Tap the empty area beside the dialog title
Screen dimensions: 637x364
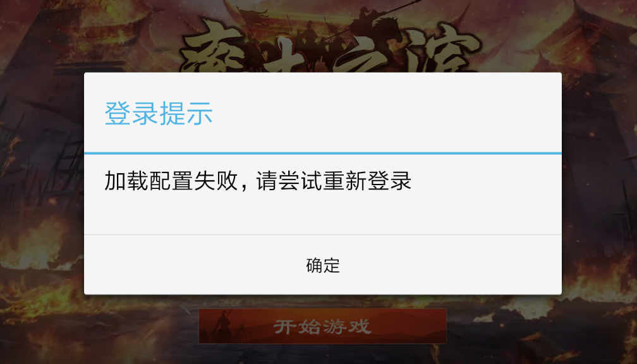[386, 113]
